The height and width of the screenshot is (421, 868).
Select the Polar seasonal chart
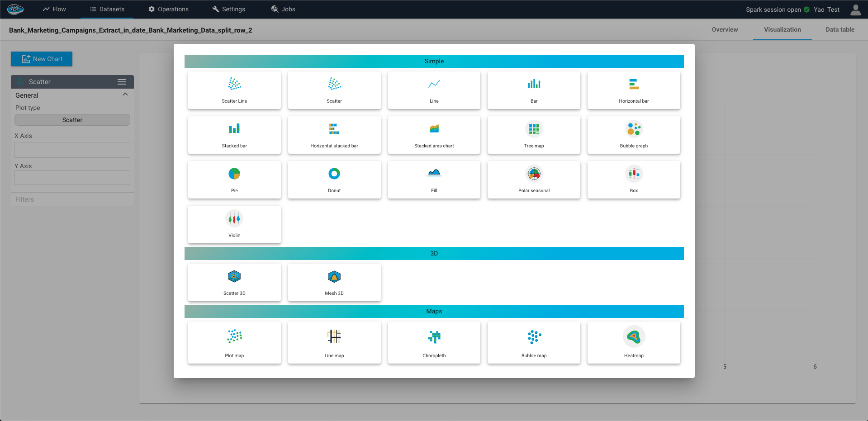(533, 179)
